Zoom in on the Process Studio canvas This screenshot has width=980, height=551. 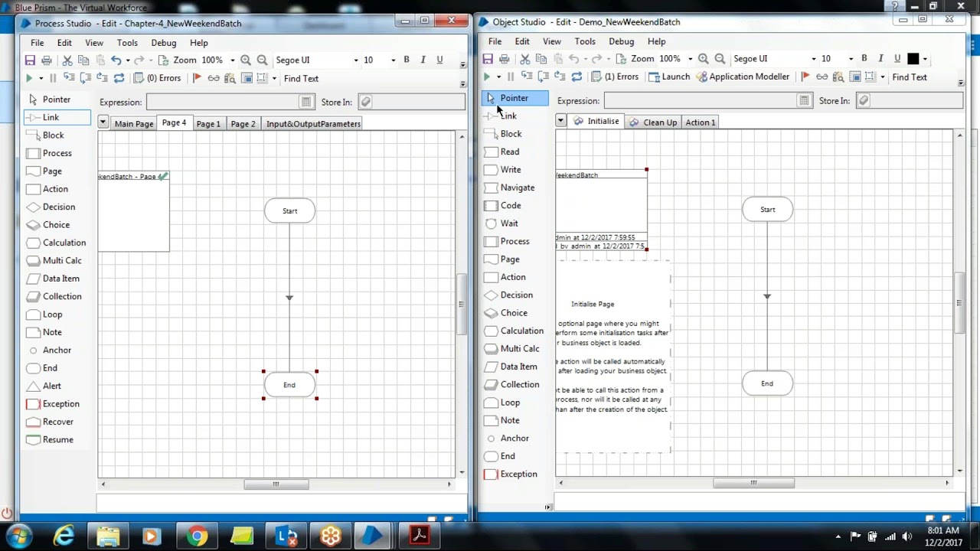(x=246, y=60)
